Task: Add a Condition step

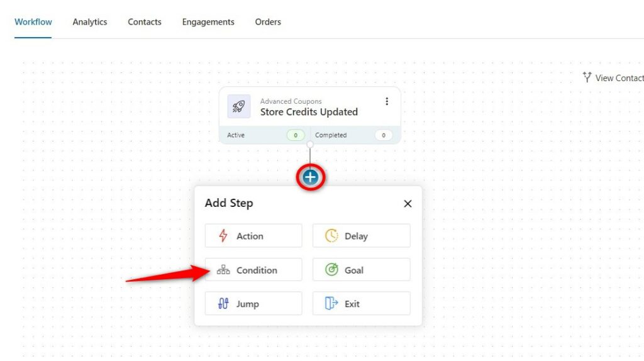Action: (x=253, y=270)
